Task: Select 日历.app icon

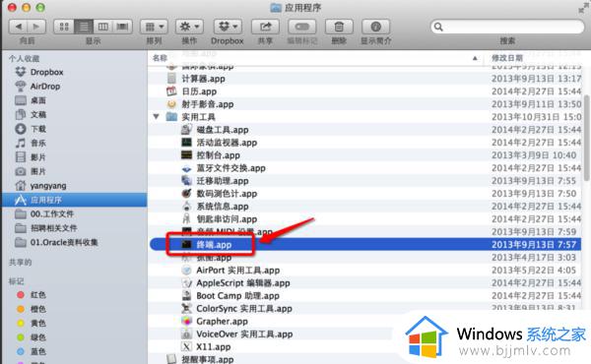Action: [x=171, y=91]
